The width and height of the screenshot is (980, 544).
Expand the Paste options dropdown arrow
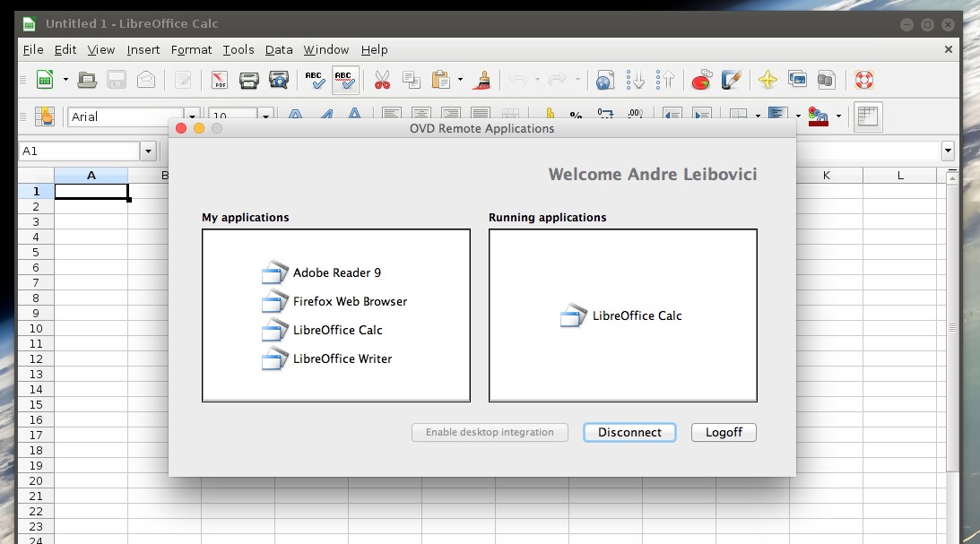pyautogui.click(x=461, y=80)
